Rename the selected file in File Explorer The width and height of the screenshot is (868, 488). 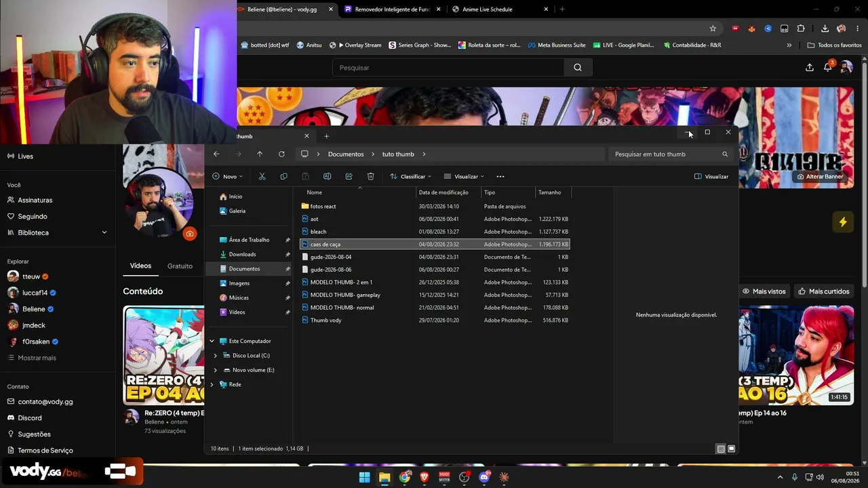[x=327, y=176]
